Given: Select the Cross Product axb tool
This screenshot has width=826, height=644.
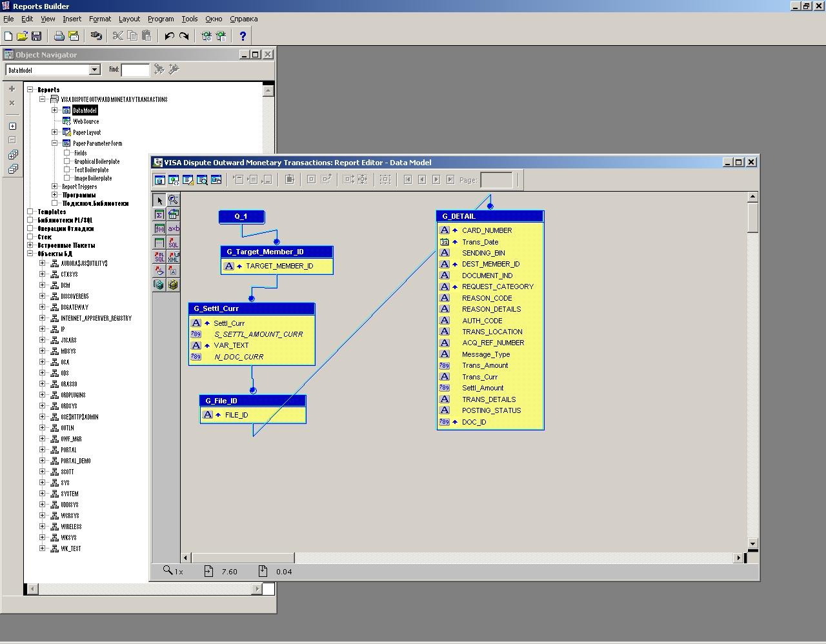Looking at the screenshot, I should 173,229.
